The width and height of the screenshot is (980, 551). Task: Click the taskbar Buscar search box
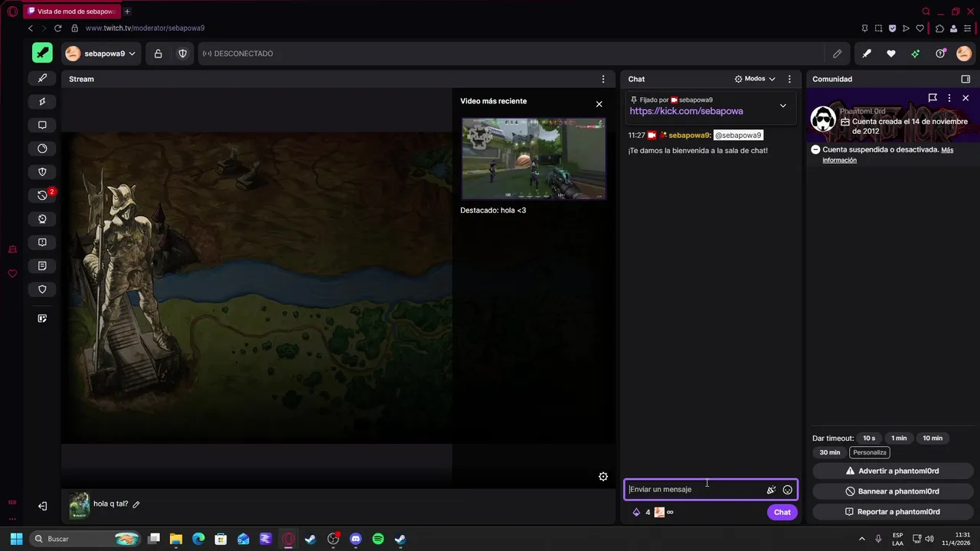point(86,539)
